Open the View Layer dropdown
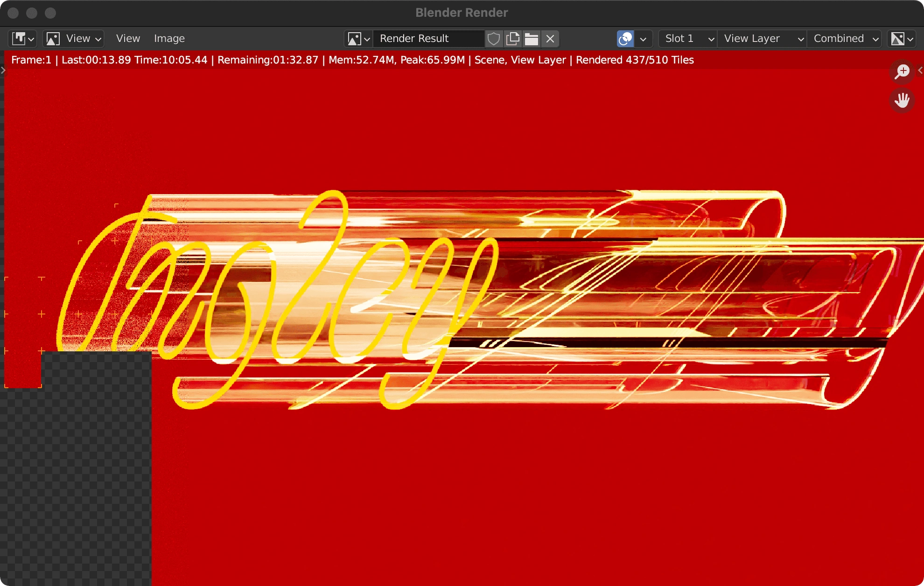This screenshot has width=924, height=586. 763,39
